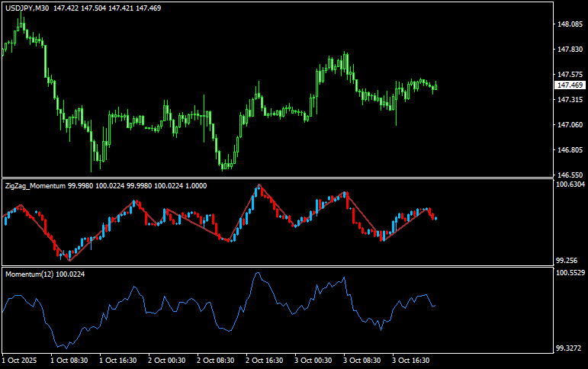Viewport: 588px width, 369px height.
Task: Click the current price tag 147.469
Action: (x=570, y=85)
